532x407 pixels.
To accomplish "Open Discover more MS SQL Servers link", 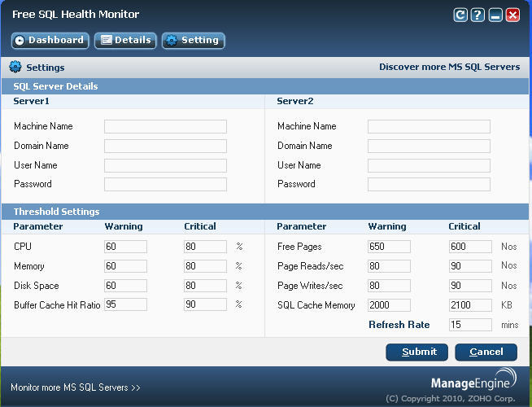I will (449, 67).
